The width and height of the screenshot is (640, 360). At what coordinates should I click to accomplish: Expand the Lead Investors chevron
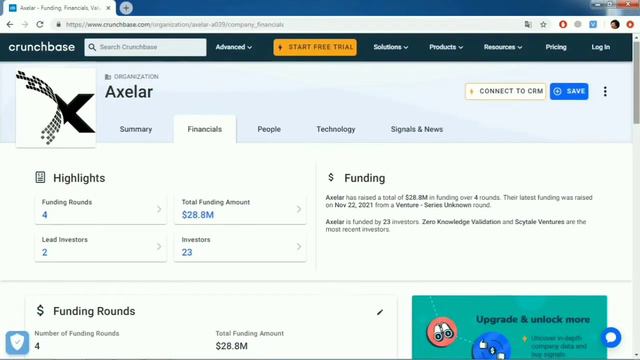(x=159, y=247)
